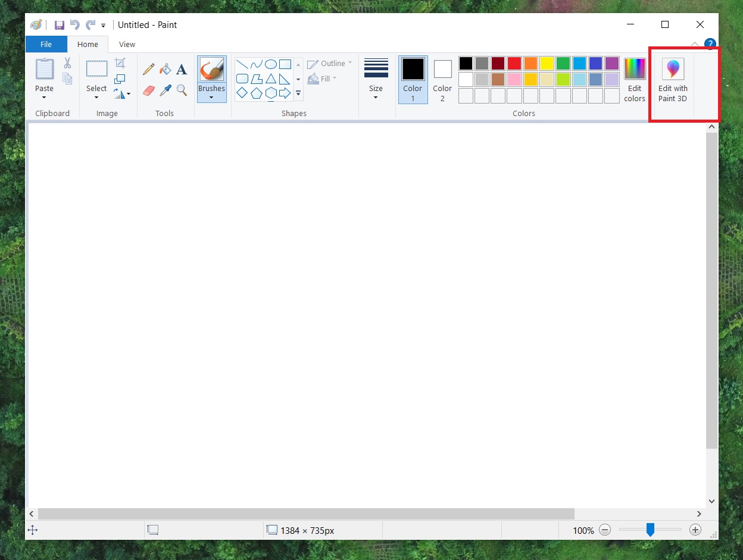Pick the Color picker tool
This screenshot has width=743, height=560.
(x=165, y=91)
